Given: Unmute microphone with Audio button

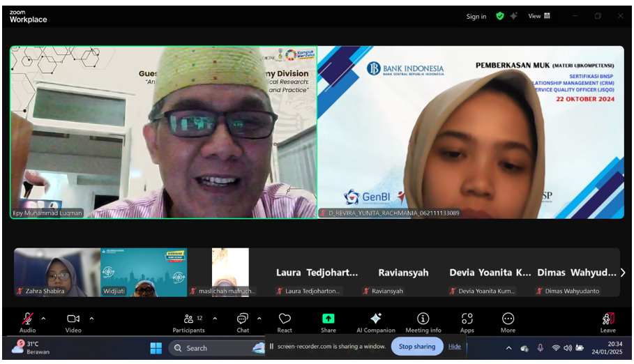Looking at the screenshot, I should [x=27, y=323].
